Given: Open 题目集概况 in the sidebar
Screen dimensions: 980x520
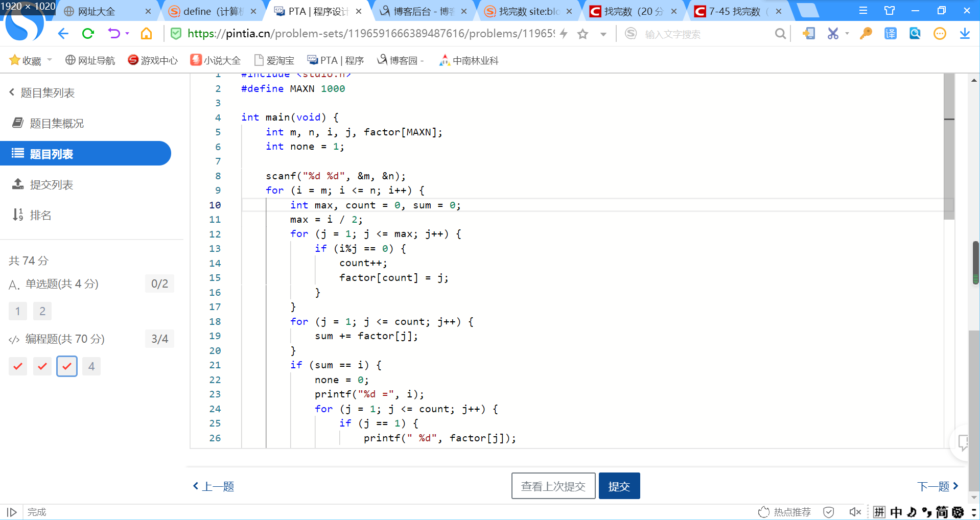Looking at the screenshot, I should click(x=48, y=124).
